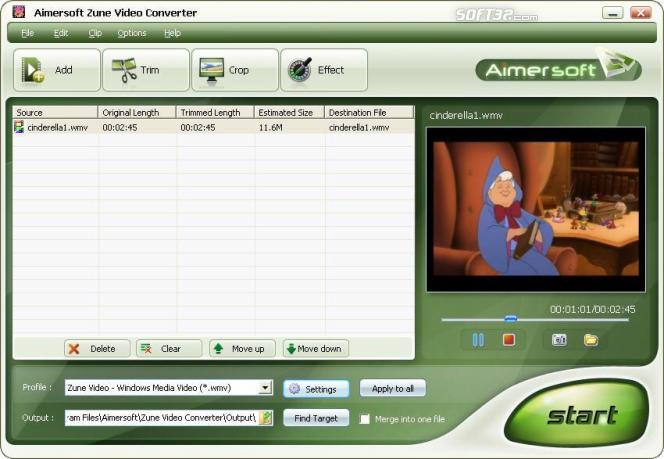Screen dimensions: 664x459
Task: Start the conversion
Action: click(577, 414)
